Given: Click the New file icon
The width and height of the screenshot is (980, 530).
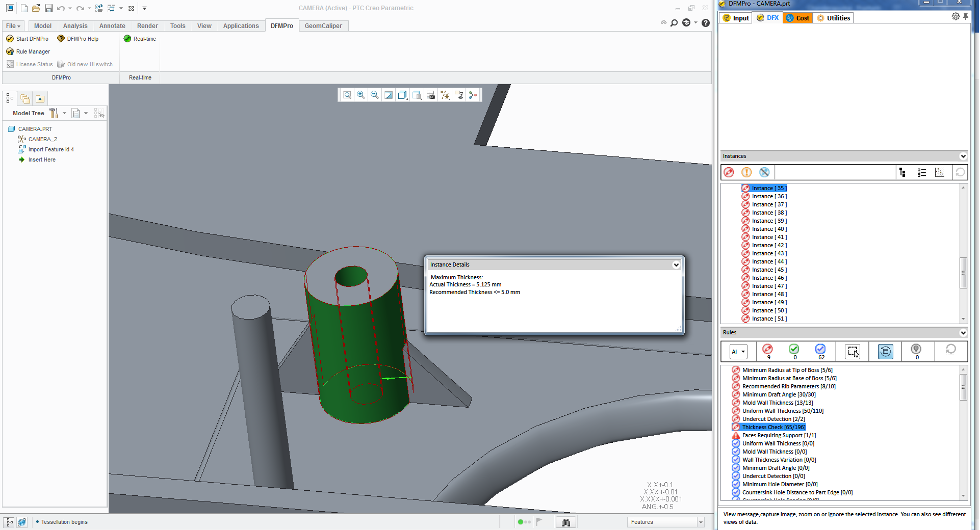Looking at the screenshot, I should click(x=24, y=8).
